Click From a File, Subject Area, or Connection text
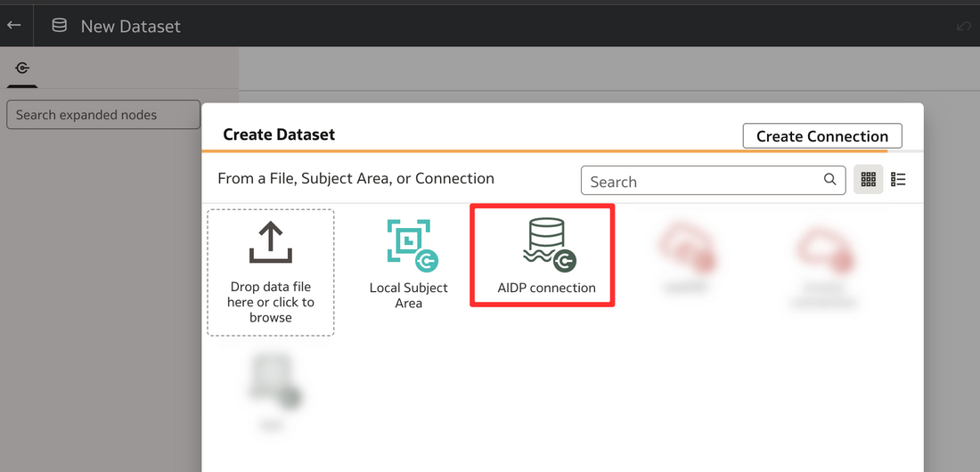 (x=355, y=178)
